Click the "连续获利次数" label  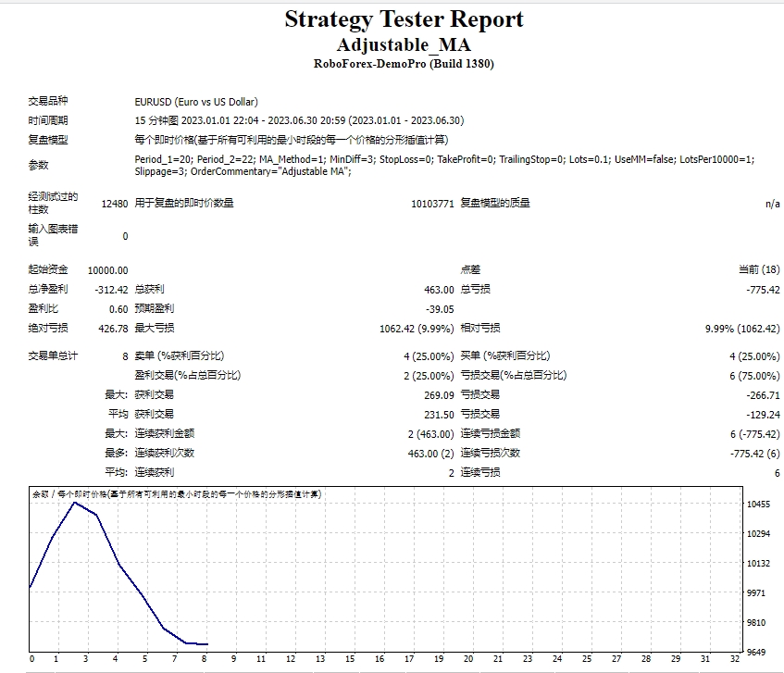coord(165,454)
